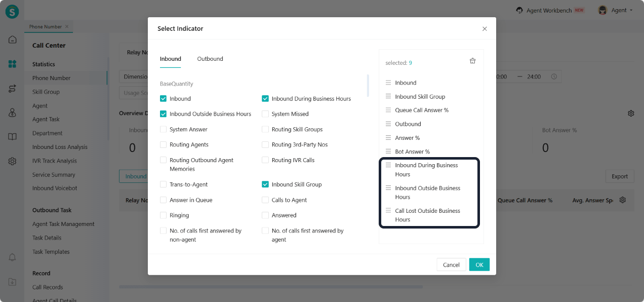
Task: Click the clear-all basket icon beside selected count
Action: (472, 61)
